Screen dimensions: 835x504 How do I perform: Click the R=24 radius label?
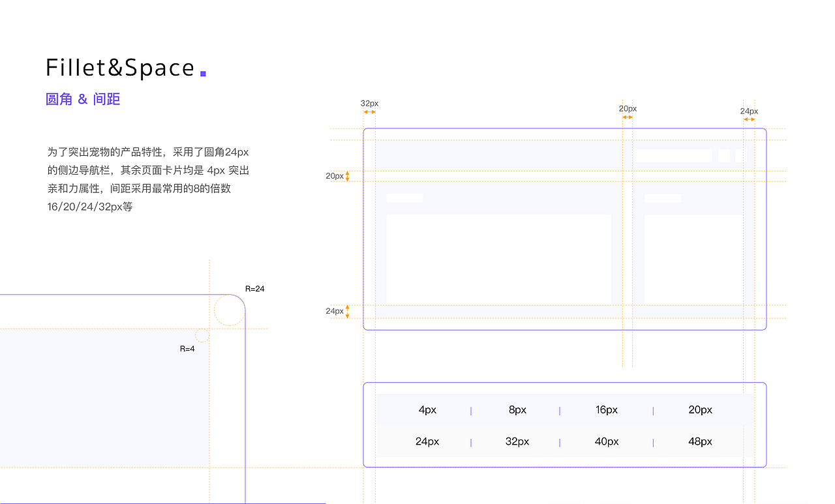point(254,289)
